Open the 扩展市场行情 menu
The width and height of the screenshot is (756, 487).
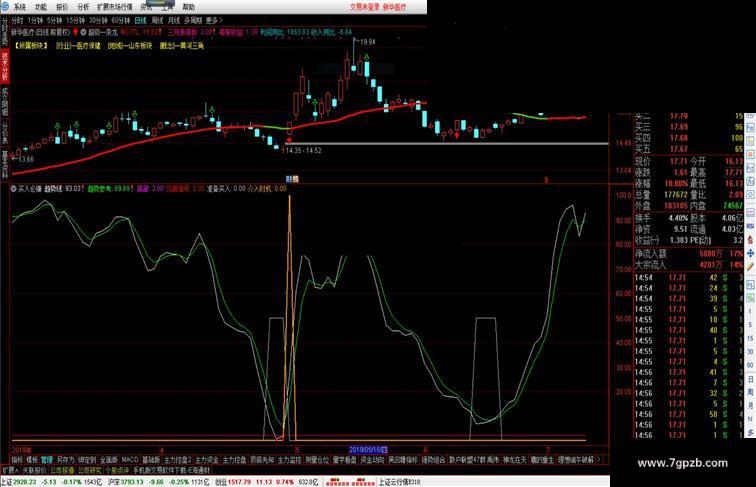[x=114, y=7]
